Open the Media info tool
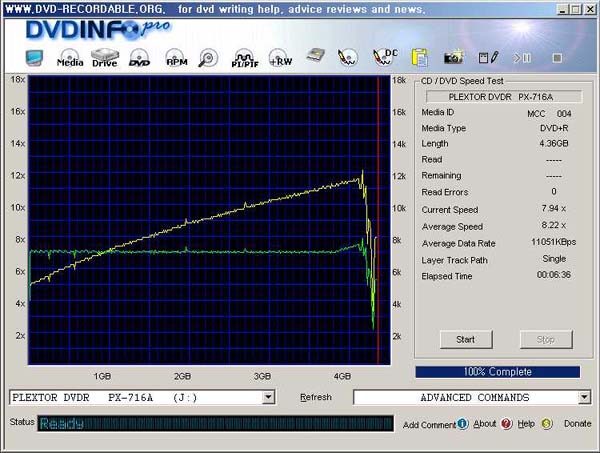This screenshot has height=453, width=600. pyautogui.click(x=70, y=58)
